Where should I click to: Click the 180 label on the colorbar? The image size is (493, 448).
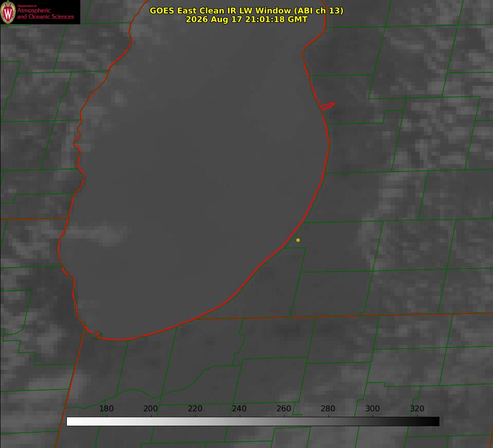pos(106,408)
